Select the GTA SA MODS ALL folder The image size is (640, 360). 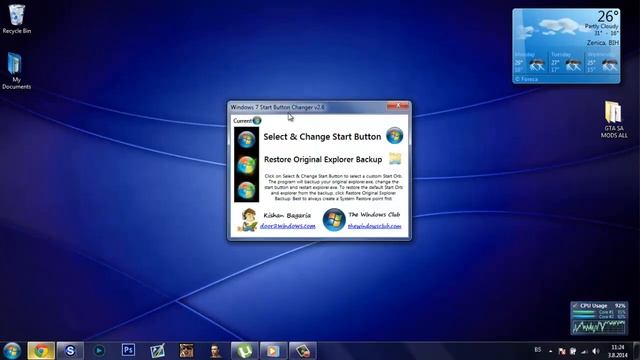pos(613,120)
